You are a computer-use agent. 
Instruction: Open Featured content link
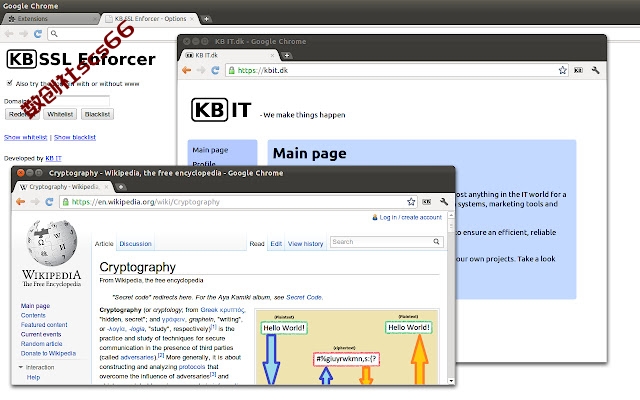coord(44,325)
